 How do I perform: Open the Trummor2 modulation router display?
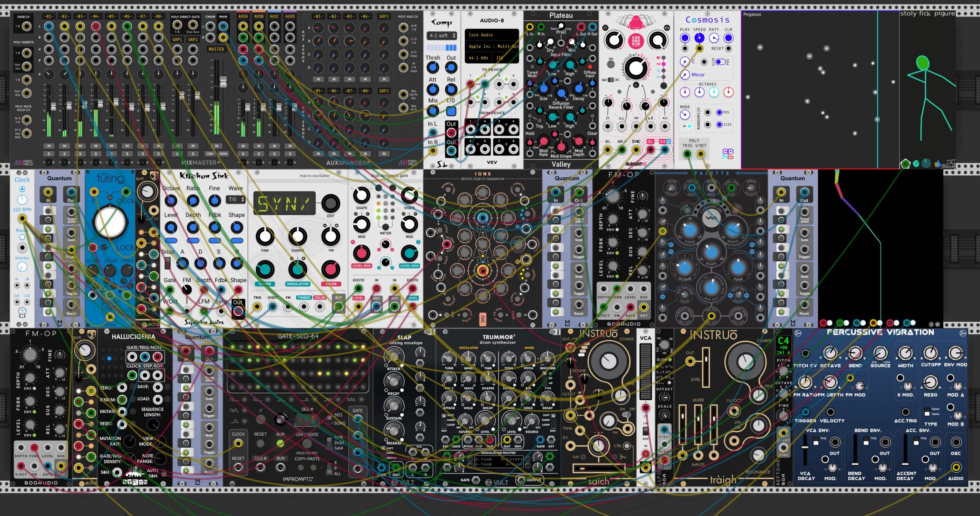[x=499, y=462]
